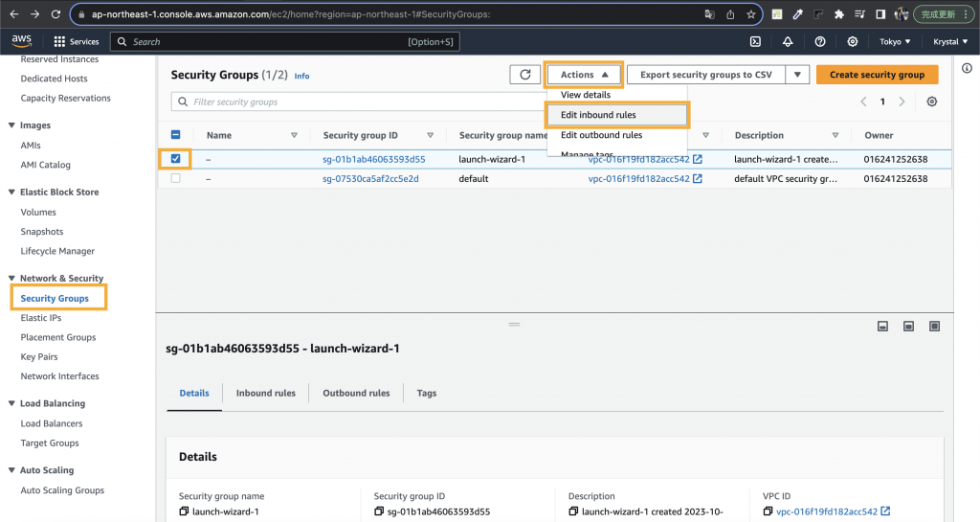
Task: Open the info side panel icon
Action: click(x=967, y=68)
